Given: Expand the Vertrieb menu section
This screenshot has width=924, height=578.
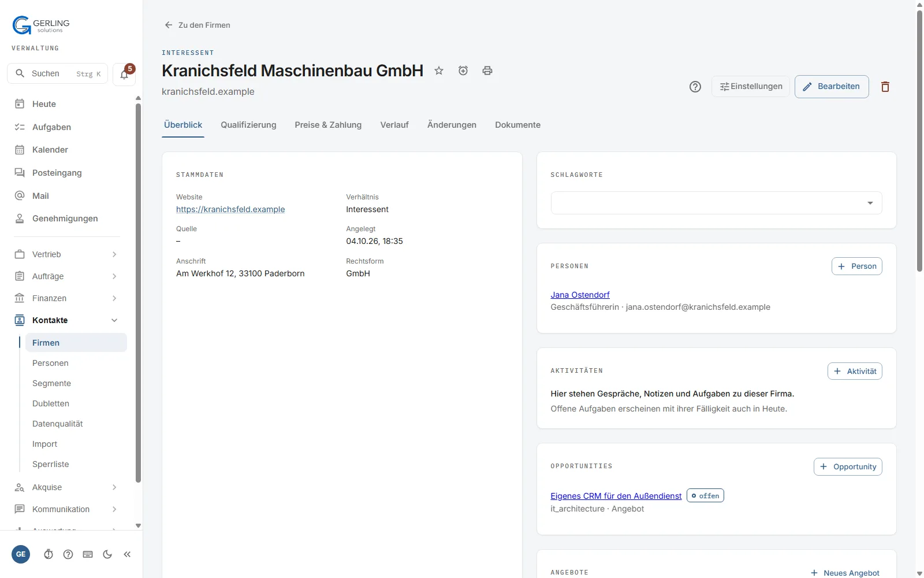Looking at the screenshot, I should click(67, 254).
